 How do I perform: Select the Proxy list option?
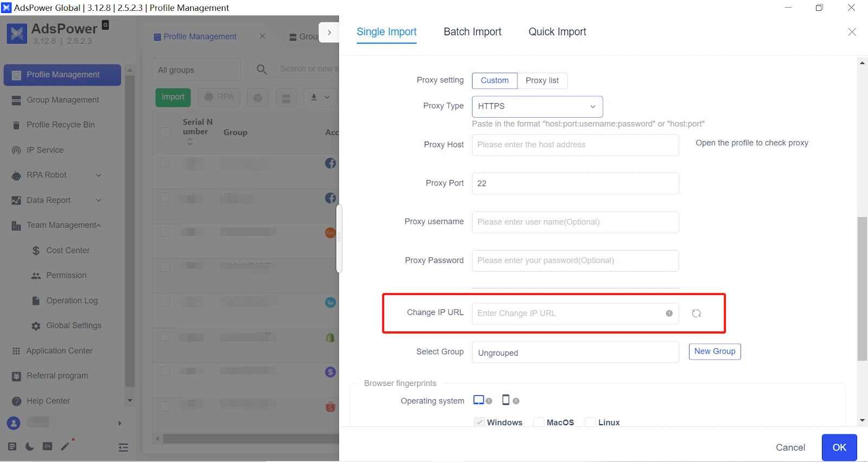[542, 80]
